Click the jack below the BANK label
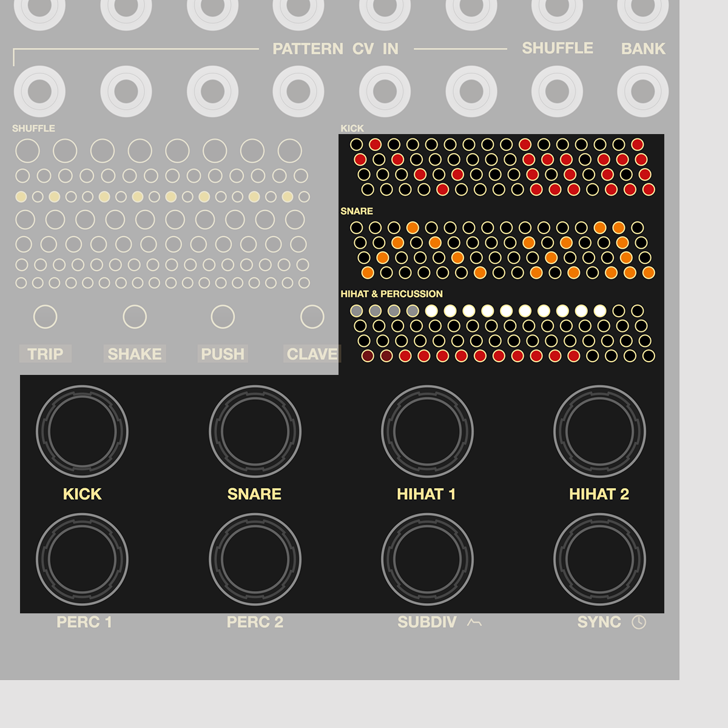 643,92
